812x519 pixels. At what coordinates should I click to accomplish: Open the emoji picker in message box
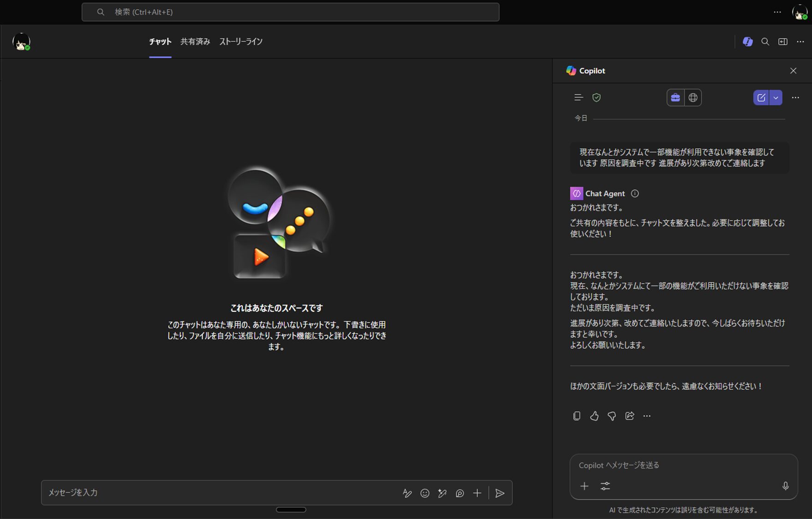pyautogui.click(x=424, y=493)
